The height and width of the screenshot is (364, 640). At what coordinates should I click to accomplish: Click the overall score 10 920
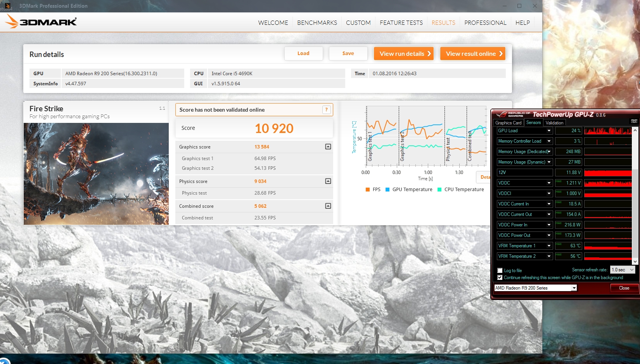coord(274,128)
